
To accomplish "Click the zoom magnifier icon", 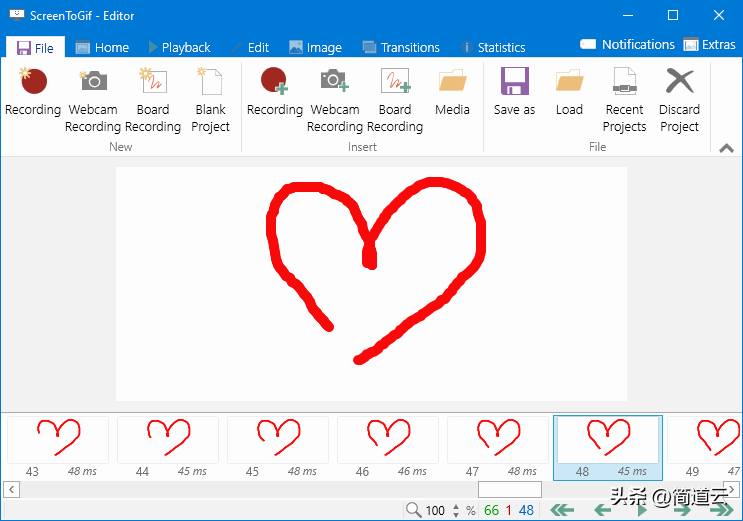I will tap(413, 510).
